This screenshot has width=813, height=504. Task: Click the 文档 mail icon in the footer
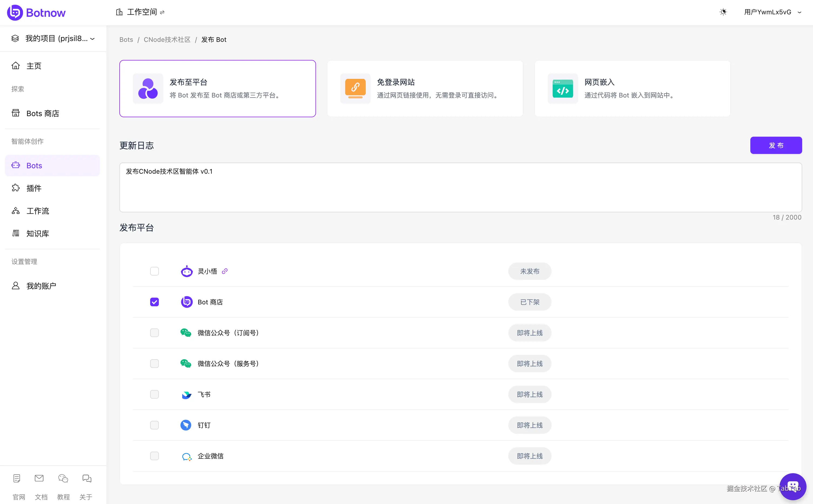coord(39,478)
